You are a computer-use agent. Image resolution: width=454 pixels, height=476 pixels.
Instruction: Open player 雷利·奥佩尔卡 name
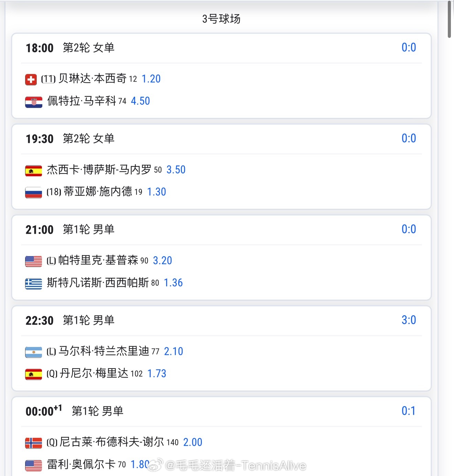[81, 465]
